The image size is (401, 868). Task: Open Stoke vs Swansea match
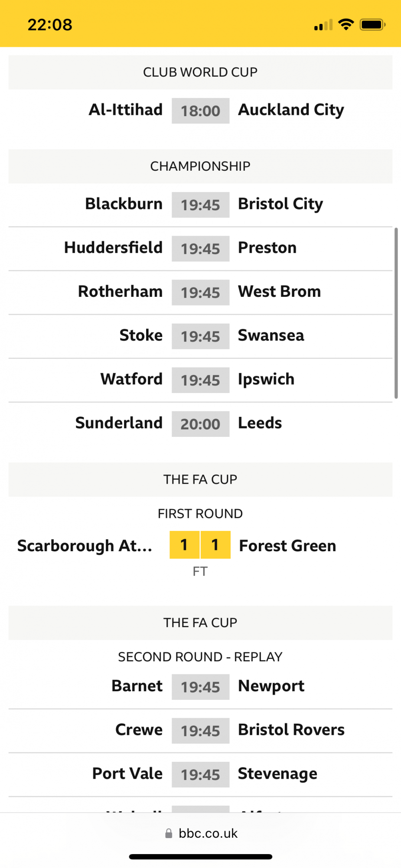coord(200,336)
